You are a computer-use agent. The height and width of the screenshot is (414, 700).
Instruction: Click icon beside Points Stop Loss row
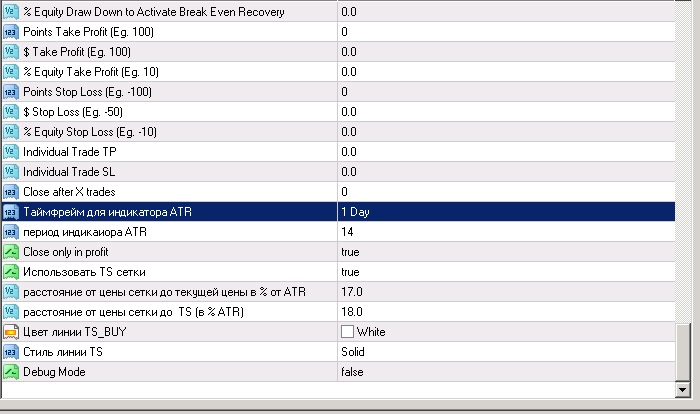click(x=11, y=92)
